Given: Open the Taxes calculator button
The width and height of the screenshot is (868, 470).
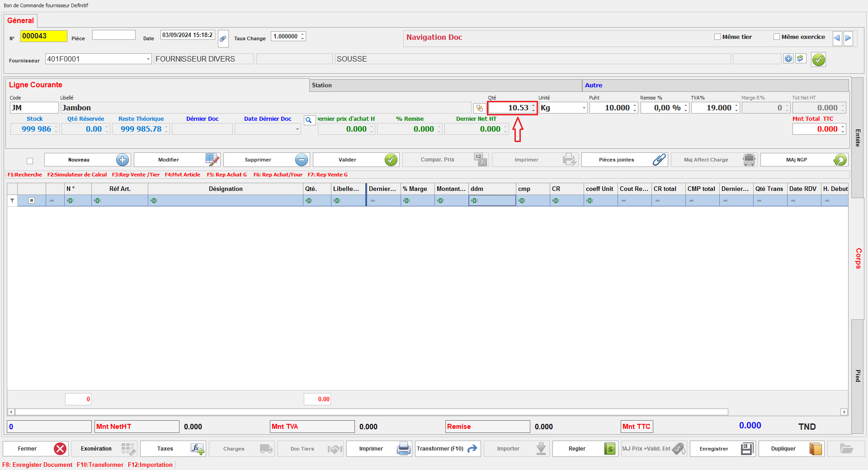Looking at the screenshot, I should [x=173, y=449].
